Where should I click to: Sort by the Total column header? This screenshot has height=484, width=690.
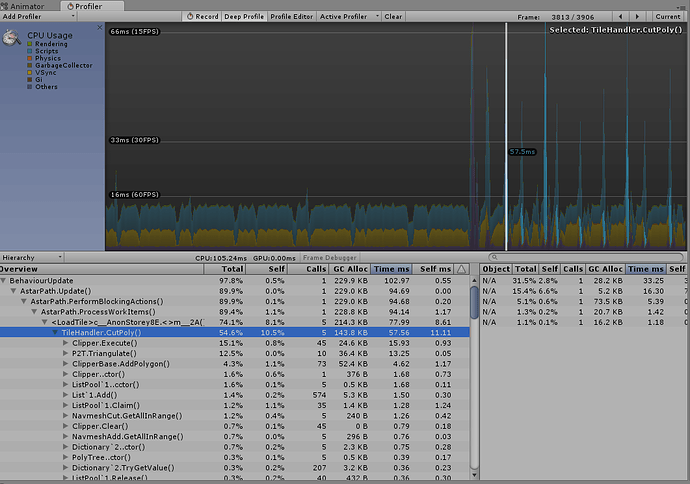(224, 269)
